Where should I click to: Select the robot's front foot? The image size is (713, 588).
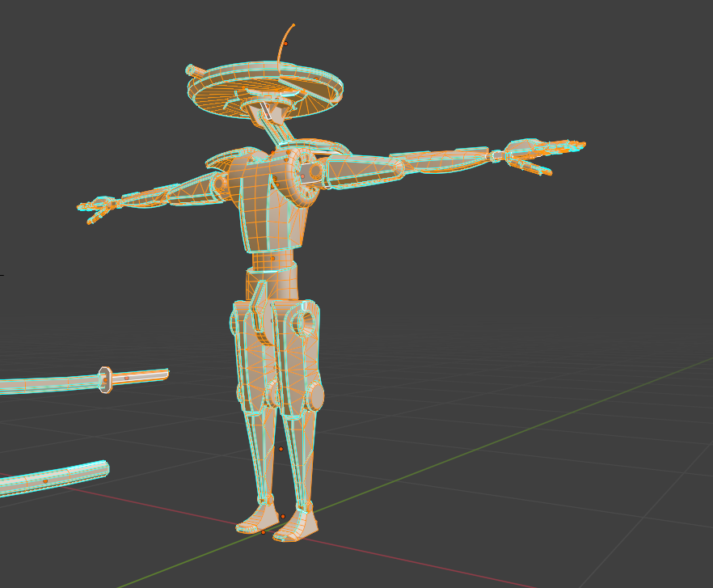[296, 527]
